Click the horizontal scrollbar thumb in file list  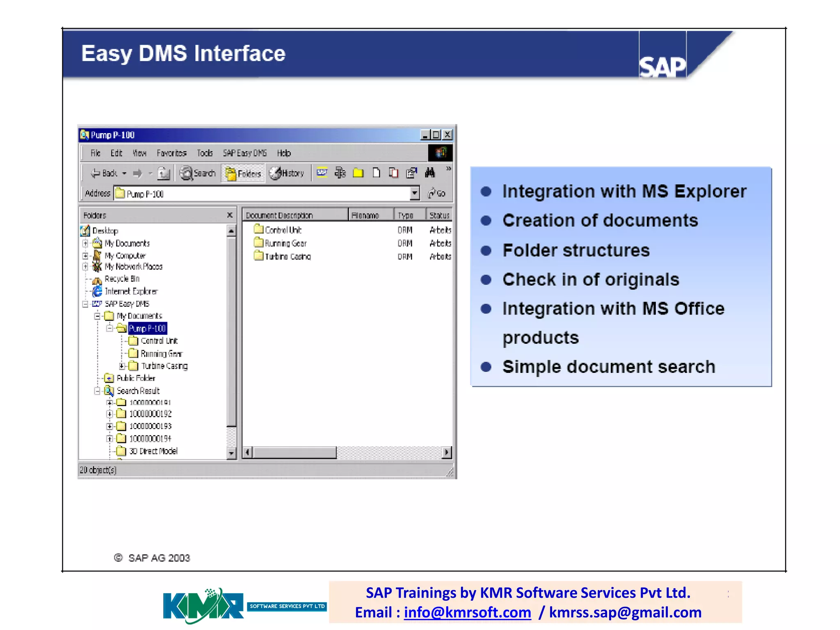[x=294, y=452]
